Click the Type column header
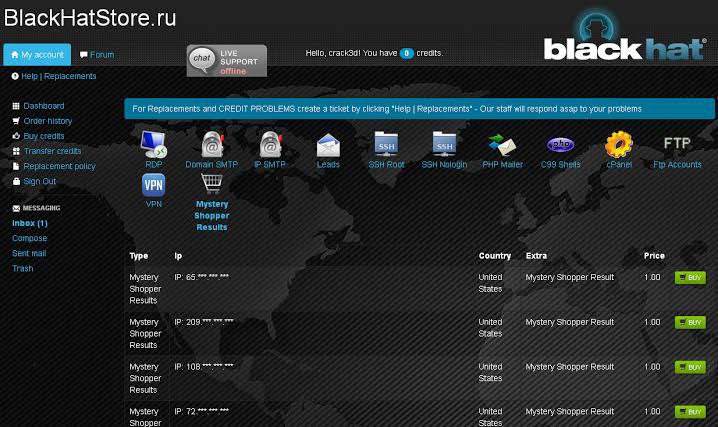Viewport: 718px width, 427px height. [x=139, y=256]
